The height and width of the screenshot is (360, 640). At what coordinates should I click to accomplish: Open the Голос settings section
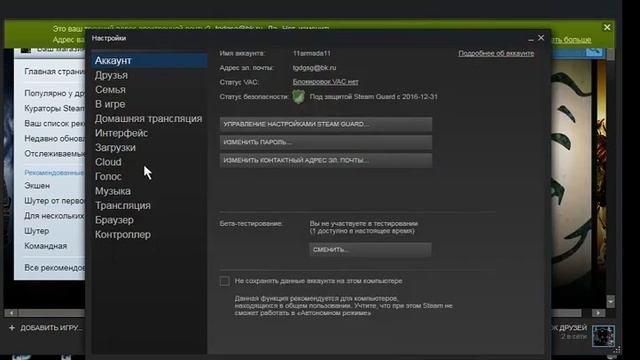[x=108, y=176]
